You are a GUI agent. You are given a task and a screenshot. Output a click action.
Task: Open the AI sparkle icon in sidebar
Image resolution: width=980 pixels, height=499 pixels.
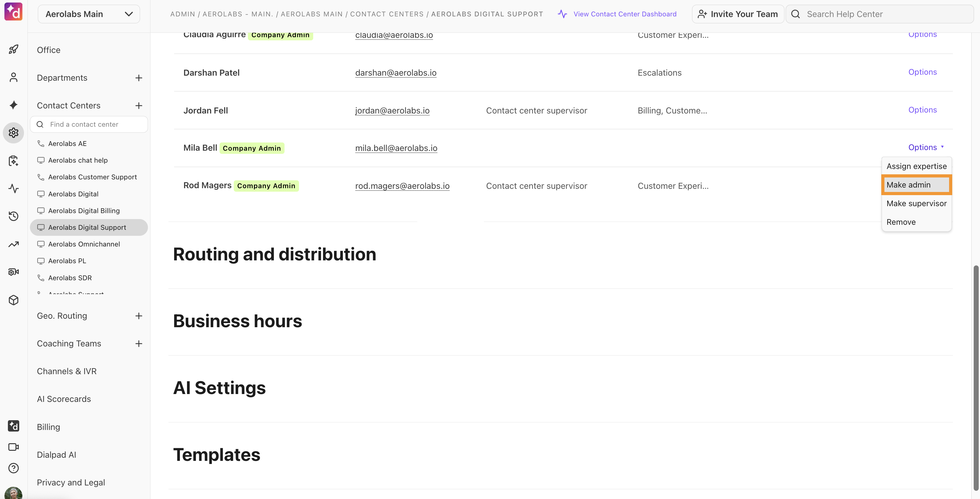tap(13, 105)
